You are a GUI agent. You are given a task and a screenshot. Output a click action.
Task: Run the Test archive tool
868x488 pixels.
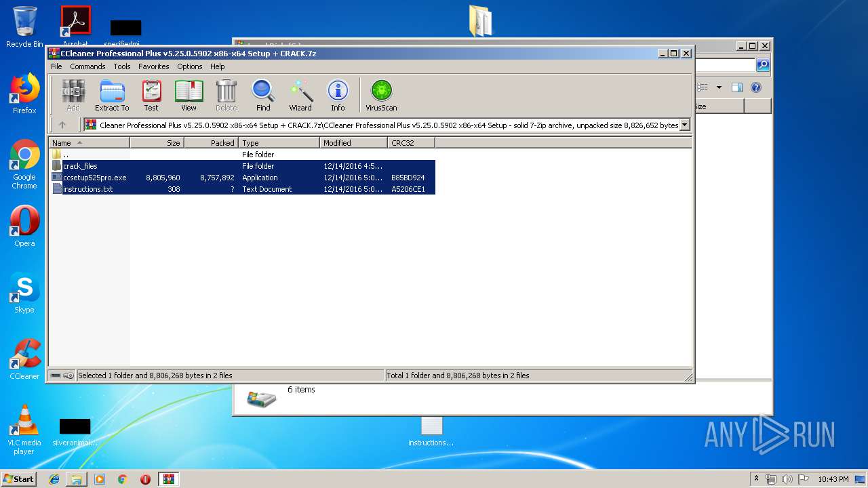tap(151, 95)
